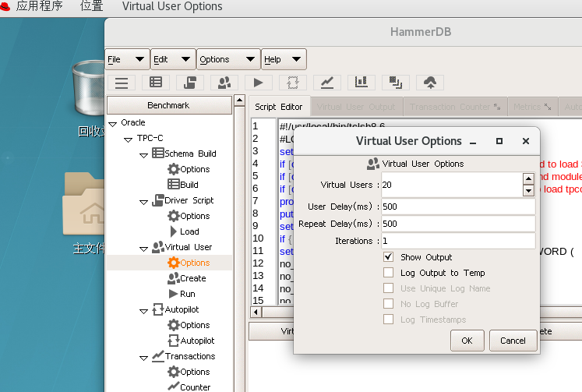Screen dimensions: 582x392
Task: Open the trash bin desktop icon
Action: [88, 89]
